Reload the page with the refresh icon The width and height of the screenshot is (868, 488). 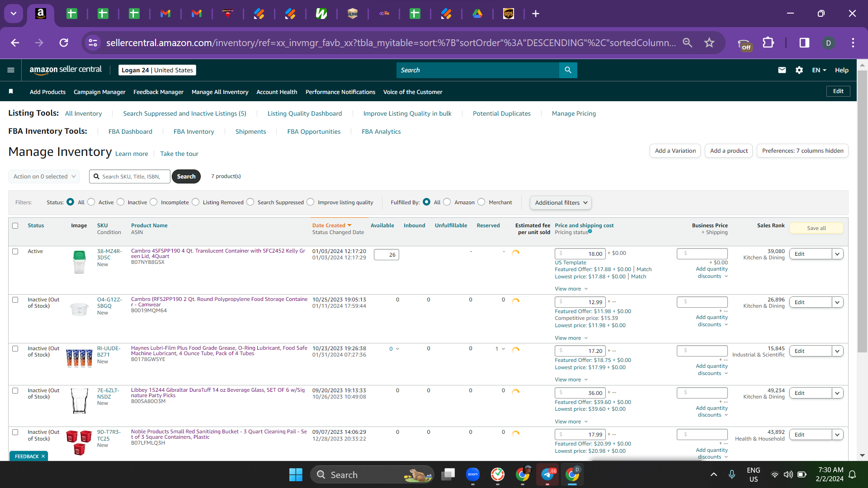coord(64,43)
